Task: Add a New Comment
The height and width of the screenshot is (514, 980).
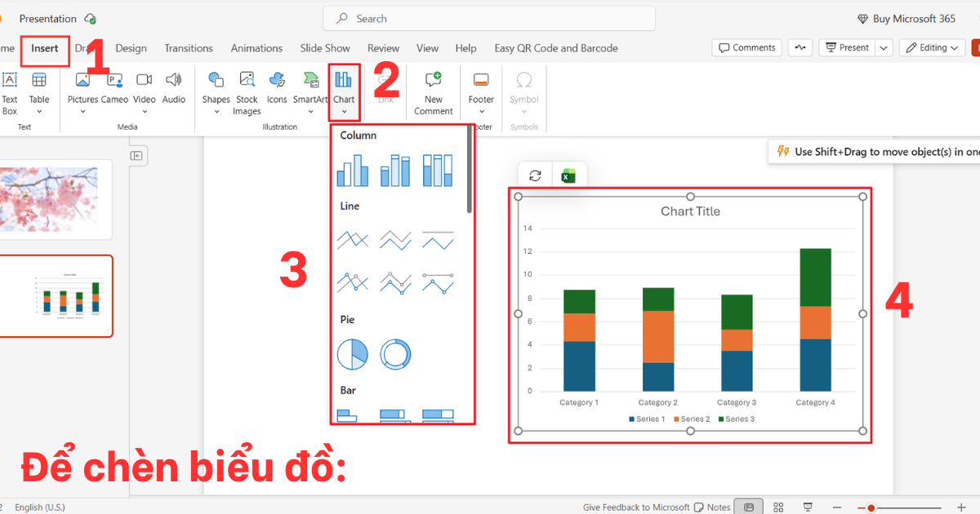Action: [x=434, y=93]
